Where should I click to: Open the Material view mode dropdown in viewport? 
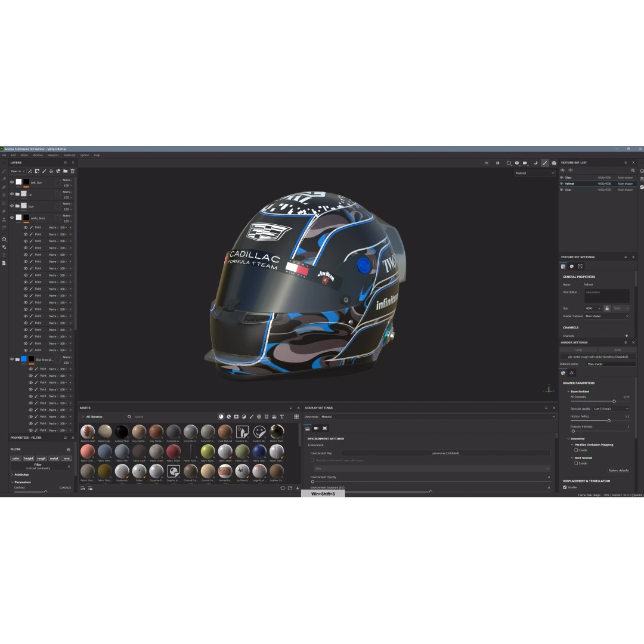[x=535, y=174]
